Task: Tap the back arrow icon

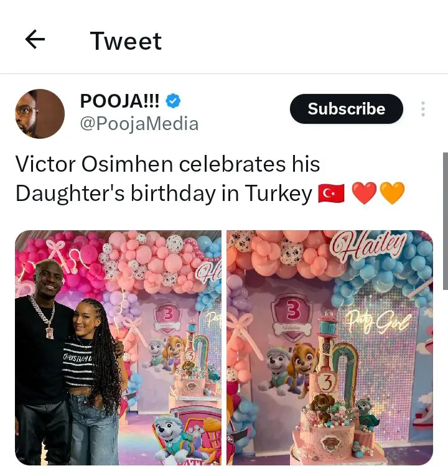Action: click(35, 39)
